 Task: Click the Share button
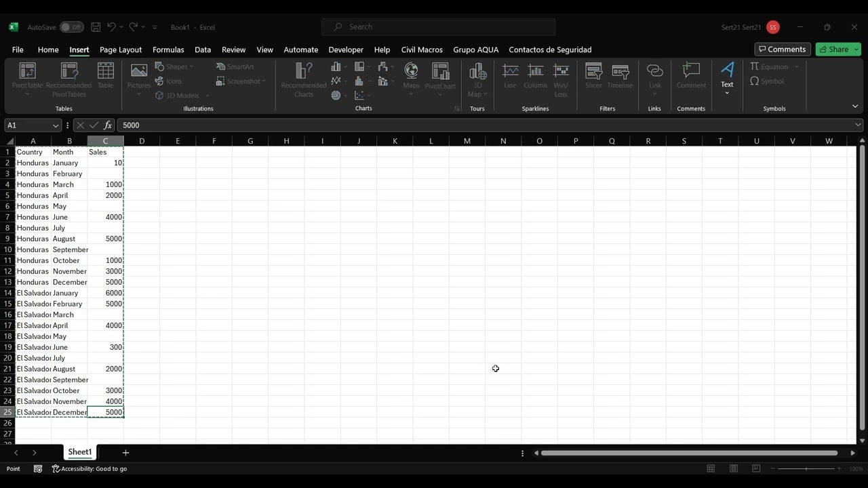pos(833,49)
